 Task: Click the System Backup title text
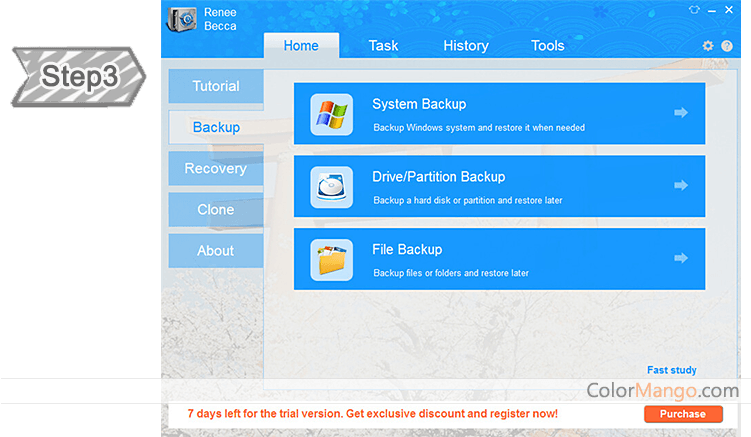coord(419,104)
